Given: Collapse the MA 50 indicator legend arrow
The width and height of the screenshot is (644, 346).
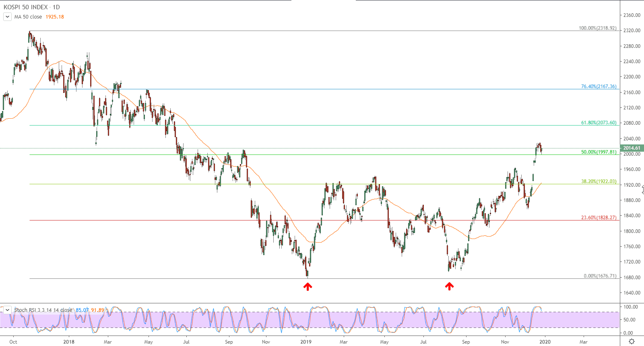Looking at the screenshot, I should (x=7, y=17).
